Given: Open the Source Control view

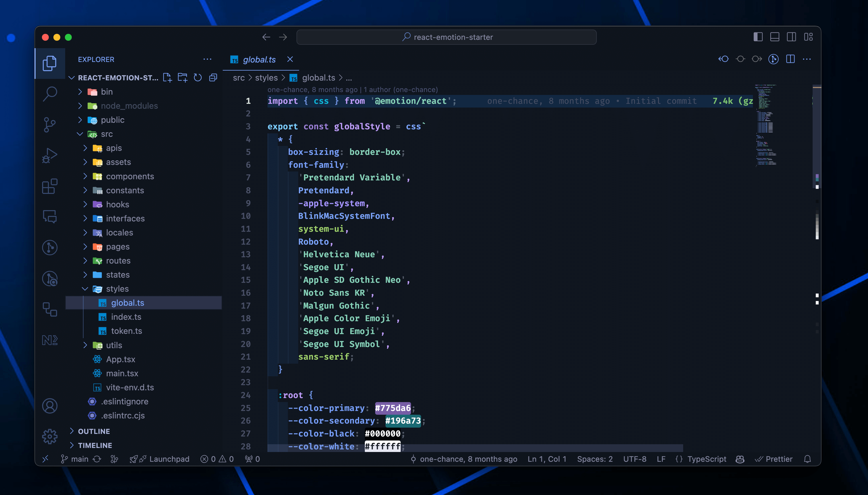Looking at the screenshot, I should 50,124.
